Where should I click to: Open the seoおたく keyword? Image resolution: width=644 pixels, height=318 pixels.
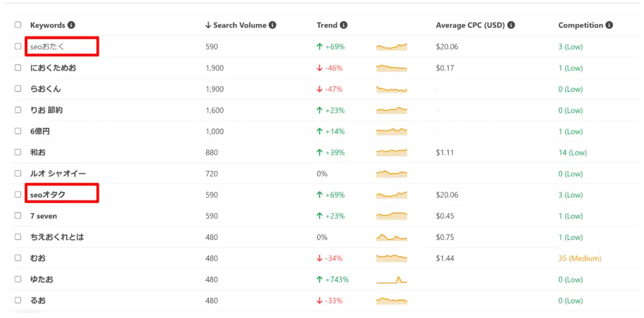click(x=47, y=47)
